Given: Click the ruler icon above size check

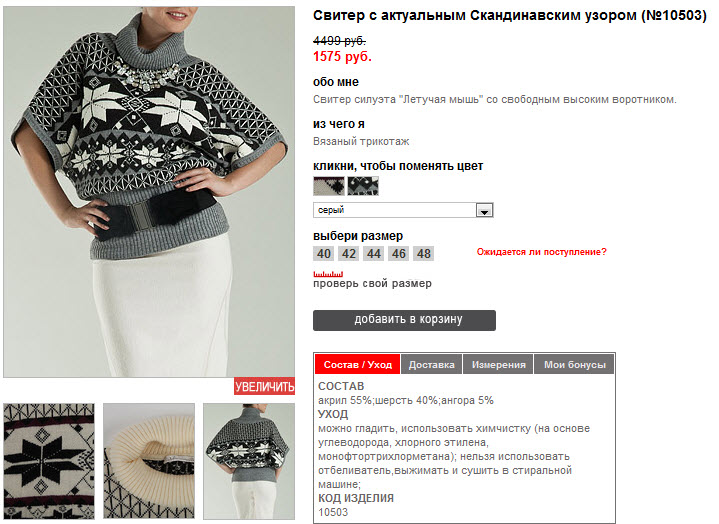Looking at the screenshot, I should coord(328,274).
